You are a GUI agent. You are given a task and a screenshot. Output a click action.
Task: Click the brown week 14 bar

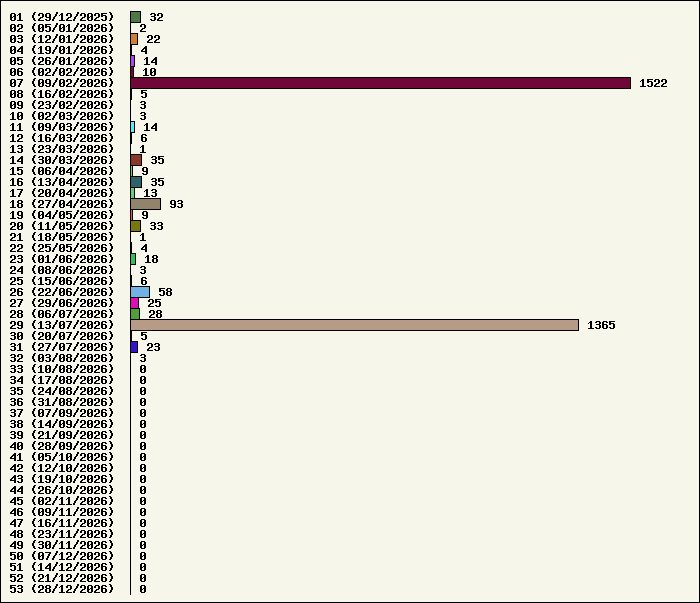136,160
